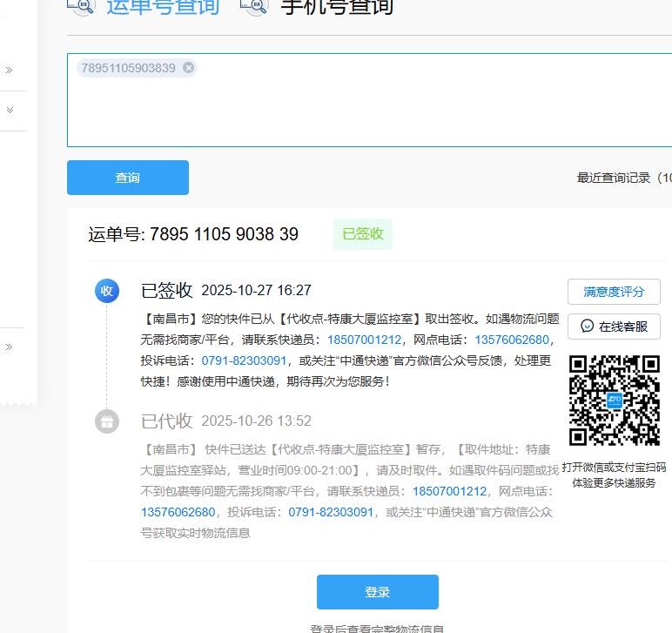This screenshot has width=672, height=633.
Task: Open 最近查询记录 recent query history
Action: click(624, 178)
